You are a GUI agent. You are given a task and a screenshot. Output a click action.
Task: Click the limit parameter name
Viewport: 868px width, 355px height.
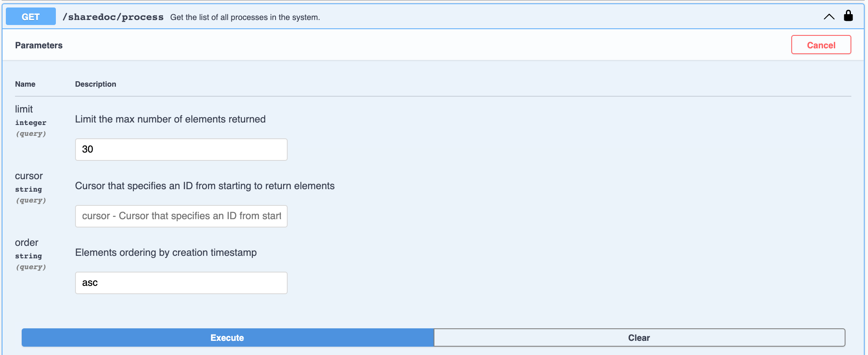[x=24, y=109]
